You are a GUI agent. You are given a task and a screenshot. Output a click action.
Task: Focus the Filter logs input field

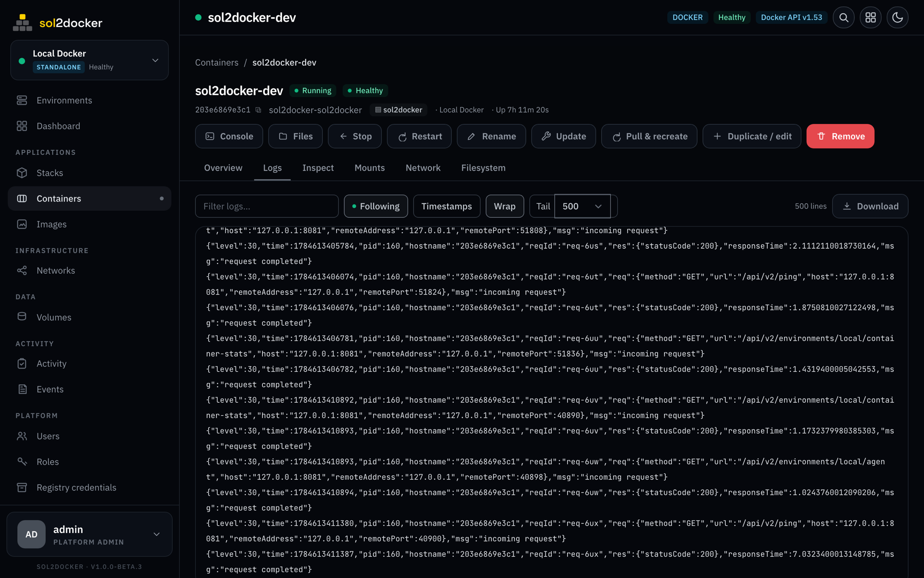(267, 206)
